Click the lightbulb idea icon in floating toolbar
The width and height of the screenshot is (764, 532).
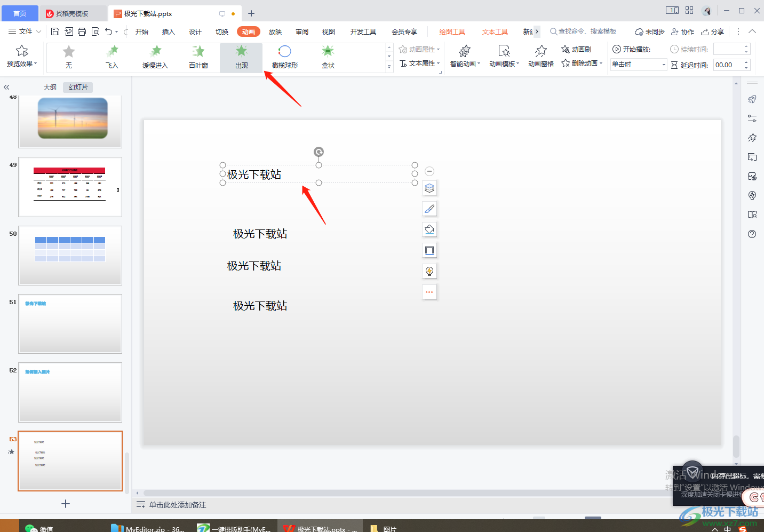coord(429,271)
